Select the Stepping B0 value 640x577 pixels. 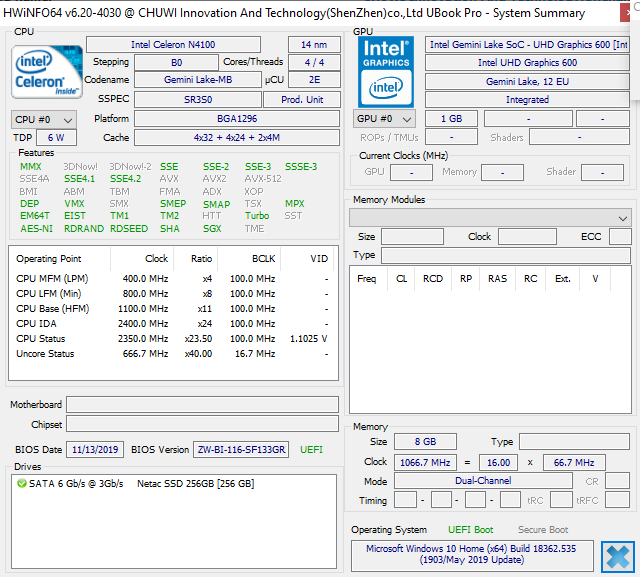coord(176,62)
